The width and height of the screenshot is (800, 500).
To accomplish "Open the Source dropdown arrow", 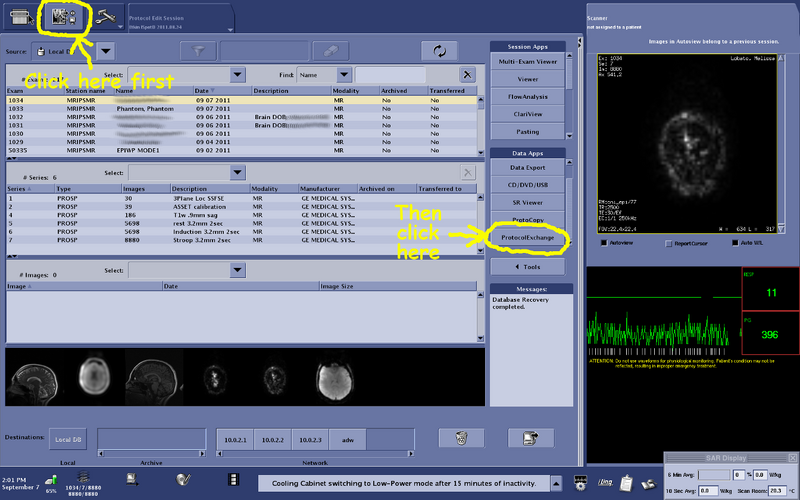I will (x=106, y=51).
